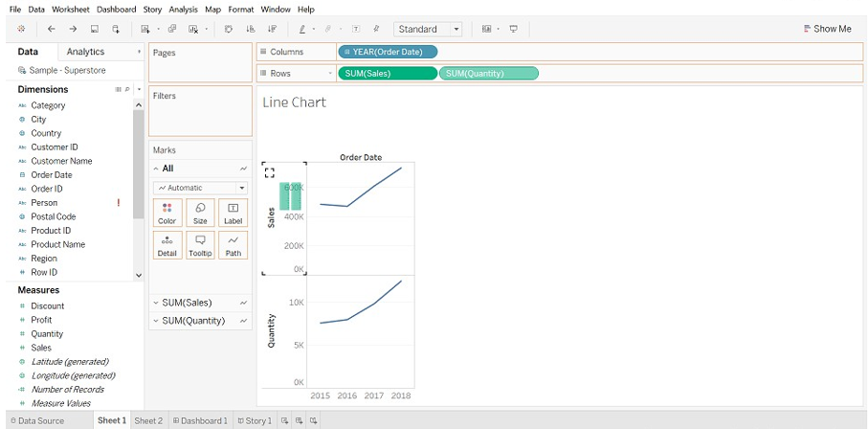The image size is (868, 429).
Task: Click the New Worksheet toolbar icon
Action: [145, 29]
